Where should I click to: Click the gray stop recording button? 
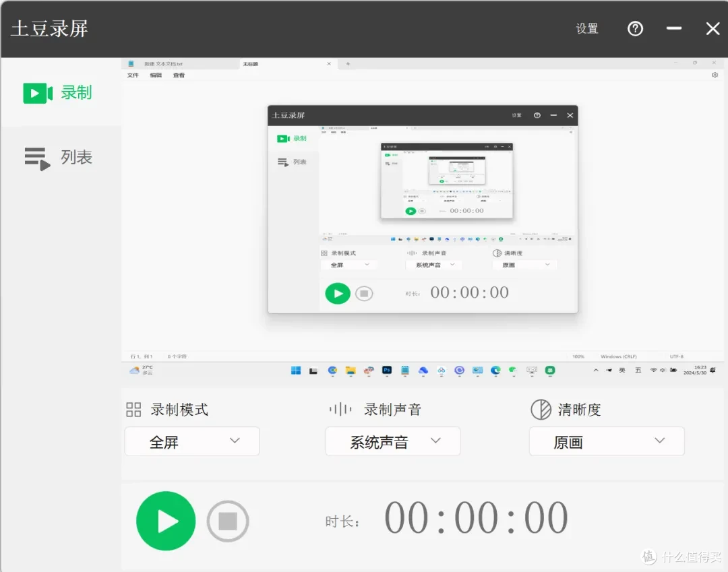pos(228,521)
